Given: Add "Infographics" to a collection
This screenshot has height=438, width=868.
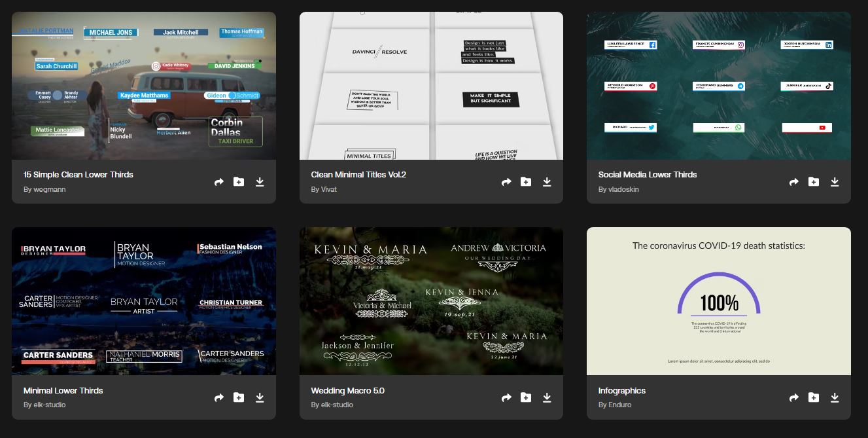Looking at the screenshot, I should coord(813,397).
